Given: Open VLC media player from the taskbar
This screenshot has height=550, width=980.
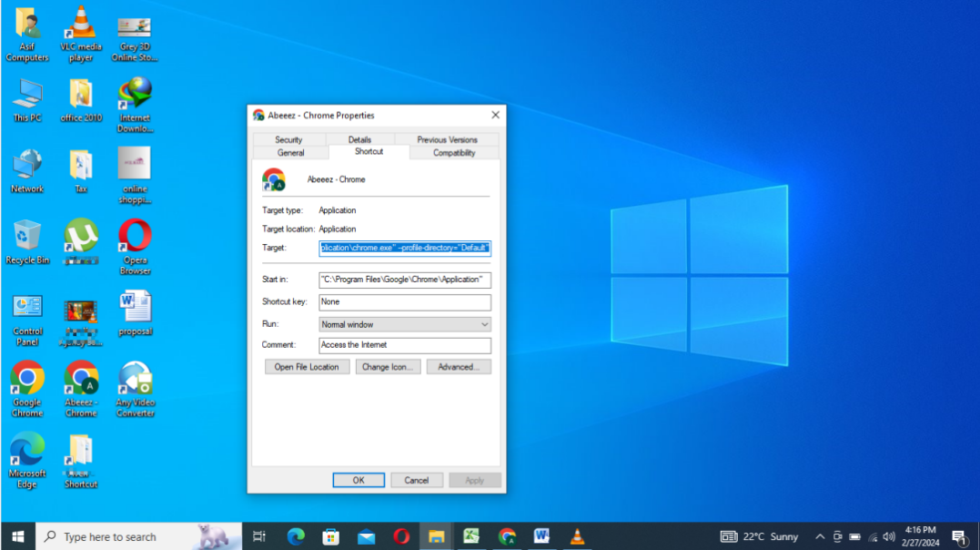Looking at the screenshot, I should pos(576,536).
